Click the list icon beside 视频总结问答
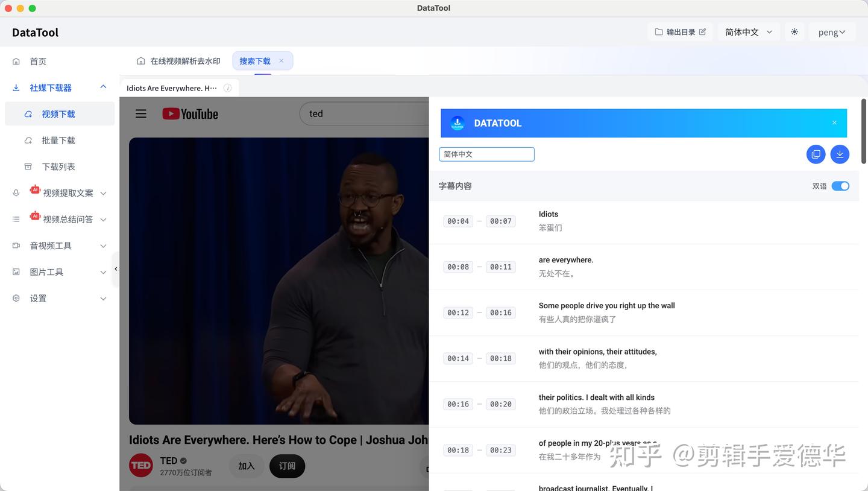The image size is (868, 491). coord(16,220)
